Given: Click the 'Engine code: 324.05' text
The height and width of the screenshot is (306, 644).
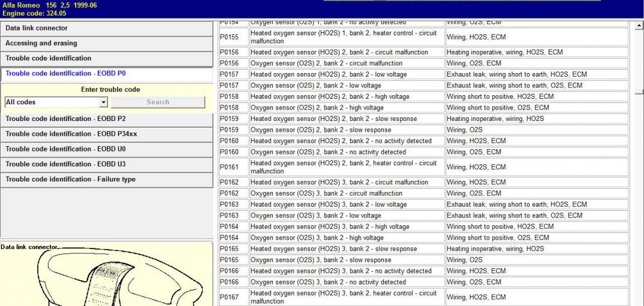Looking at the screenshot, I should point(34,13).
